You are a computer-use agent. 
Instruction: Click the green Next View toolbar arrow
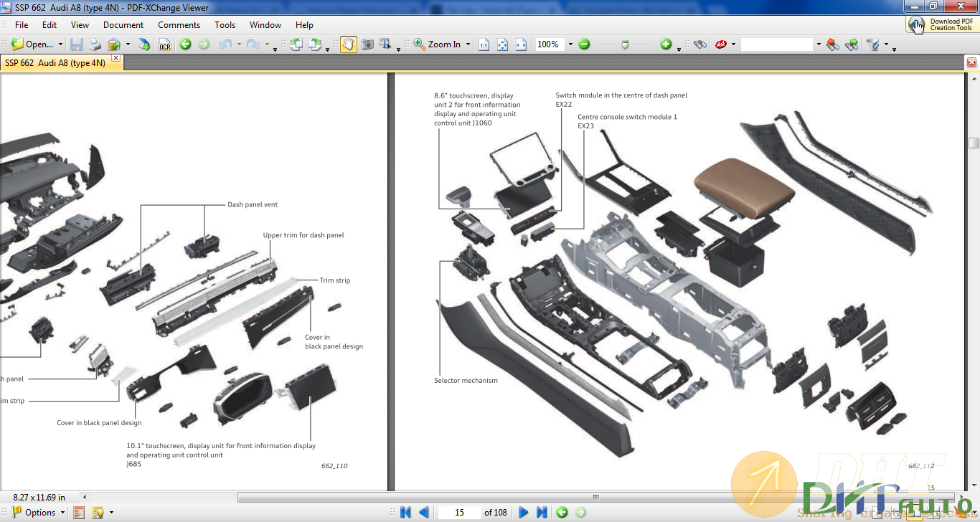tap(204, 44)
